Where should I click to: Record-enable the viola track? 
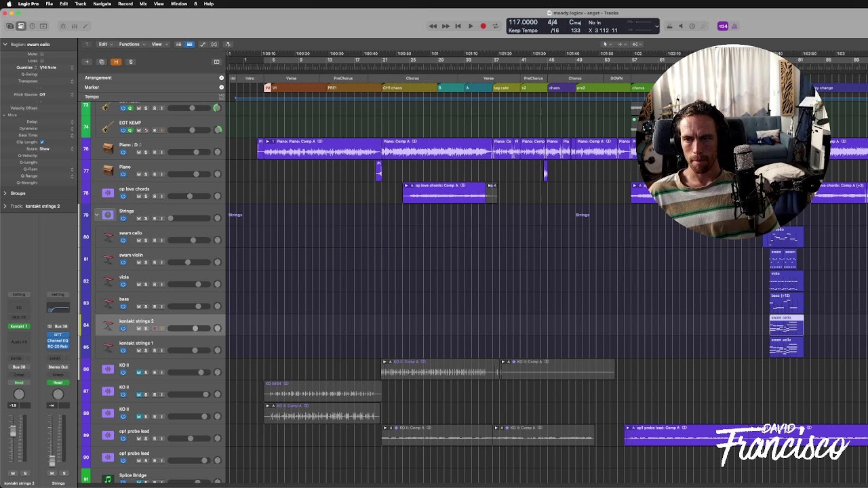(x=154, y=284)
